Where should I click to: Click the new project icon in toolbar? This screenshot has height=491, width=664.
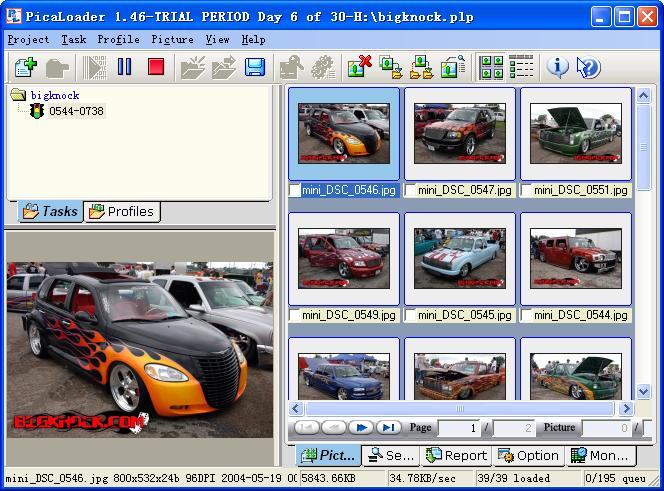coord(26,68)
